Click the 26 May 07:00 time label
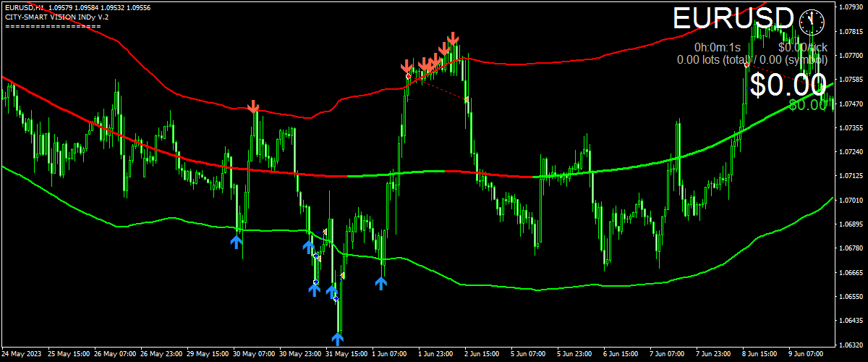Image resolution: width=868 pixels, height=362 pixels. pyautogui.click(x=116, y=355)
